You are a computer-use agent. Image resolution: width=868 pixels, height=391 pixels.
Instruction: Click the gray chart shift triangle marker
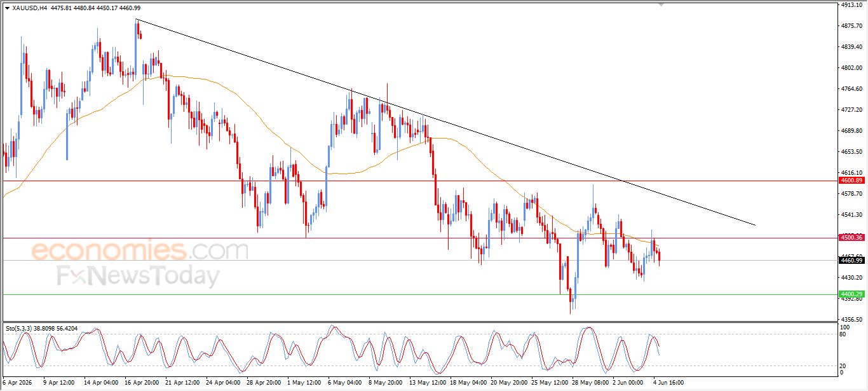(661, 4)
